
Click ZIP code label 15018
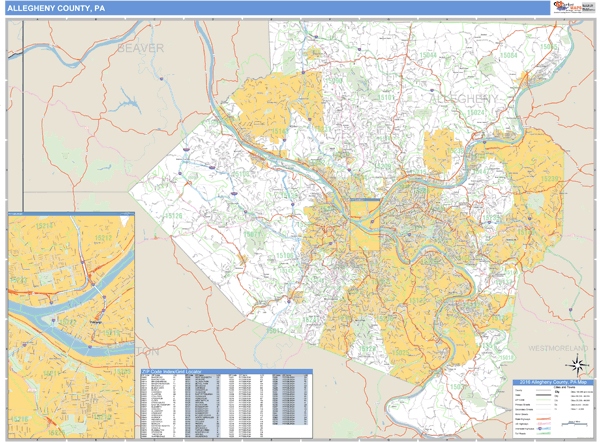(x=506, y=358)
